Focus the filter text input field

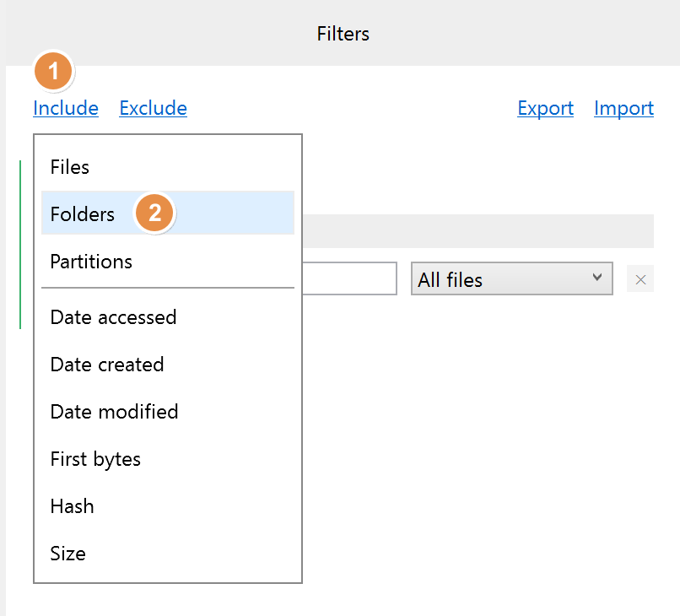click(349, 278)
